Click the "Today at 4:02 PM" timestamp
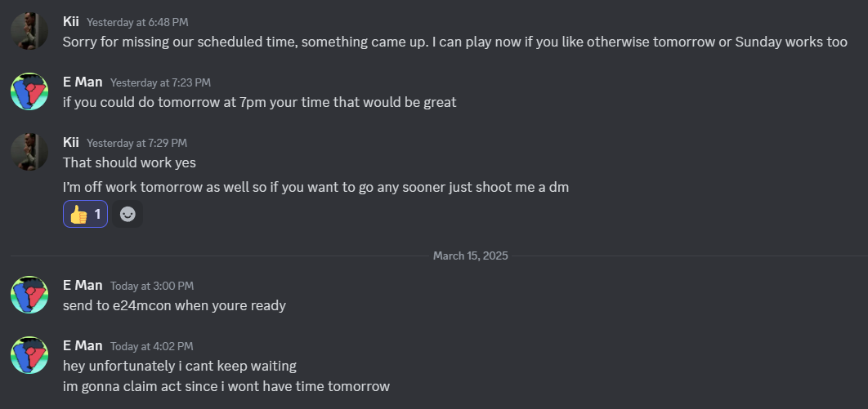The image size is (868, 409). click(151, 346)
